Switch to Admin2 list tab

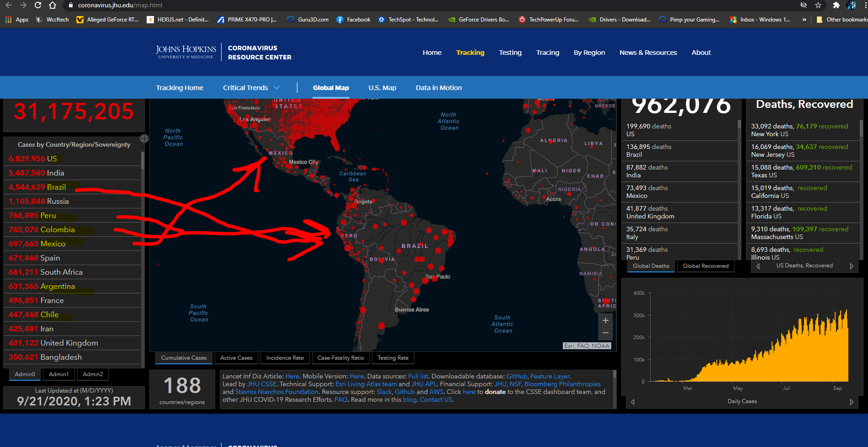point(93,374)
